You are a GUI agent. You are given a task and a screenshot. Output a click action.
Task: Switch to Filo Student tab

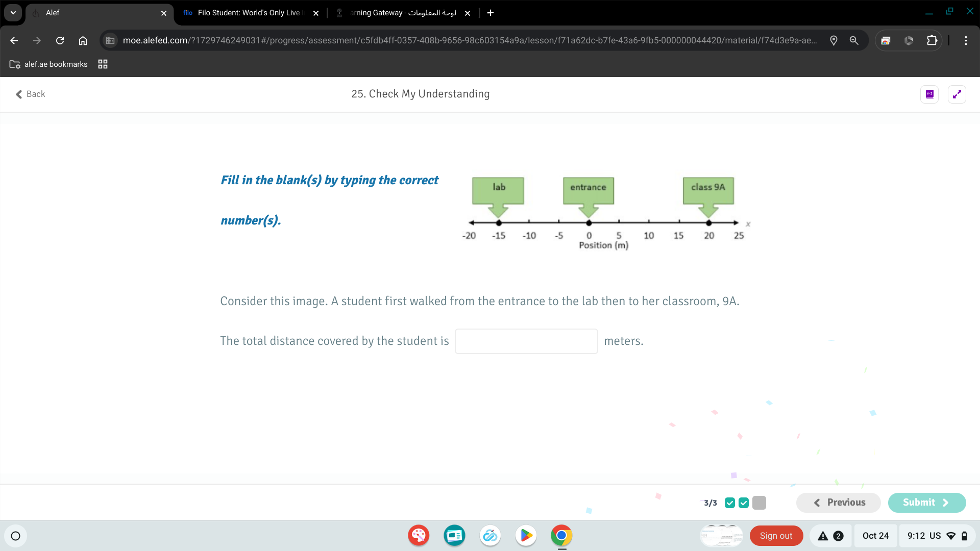249,13
